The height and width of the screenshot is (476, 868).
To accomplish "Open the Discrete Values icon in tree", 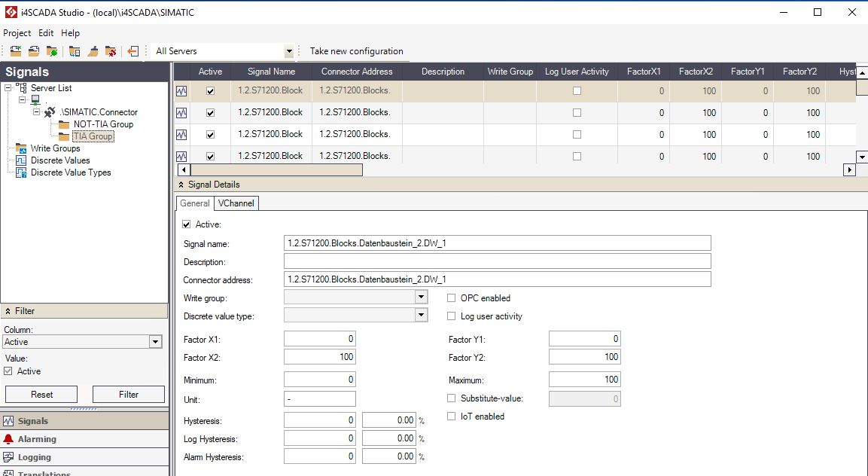I will (21, 160).
